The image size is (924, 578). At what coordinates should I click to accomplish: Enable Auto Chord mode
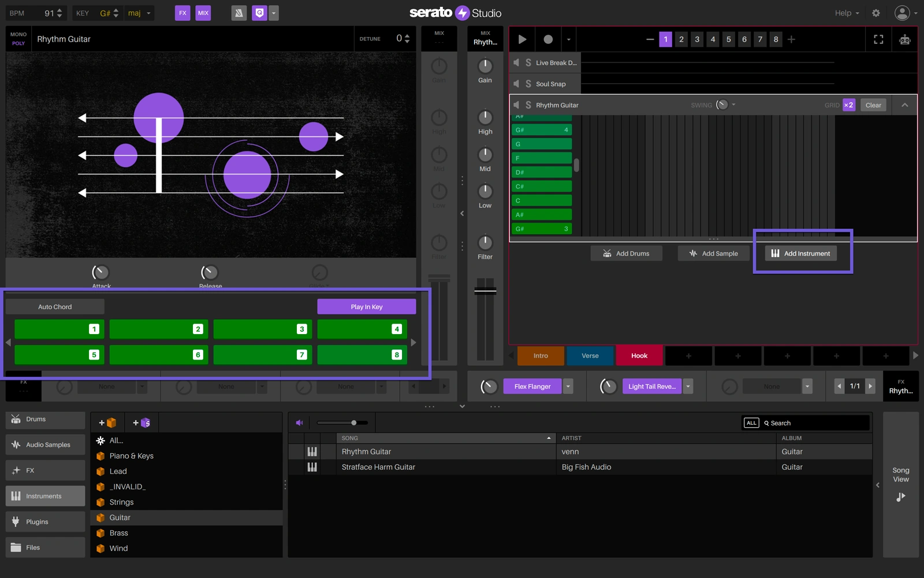pos(55,306)
